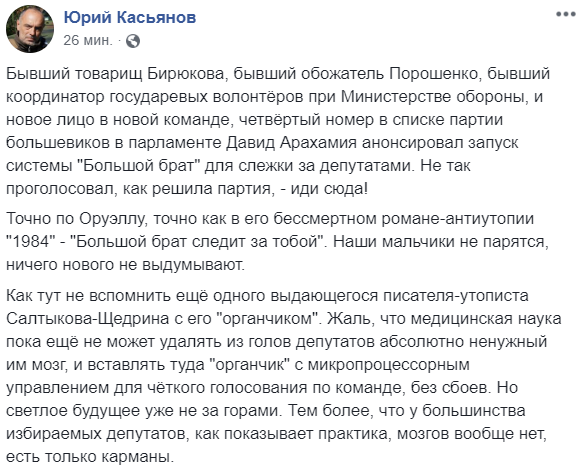Click the word Оруэллу in the second paragraph
This screenshot has width=583, height=470.
tap(111, 219)
